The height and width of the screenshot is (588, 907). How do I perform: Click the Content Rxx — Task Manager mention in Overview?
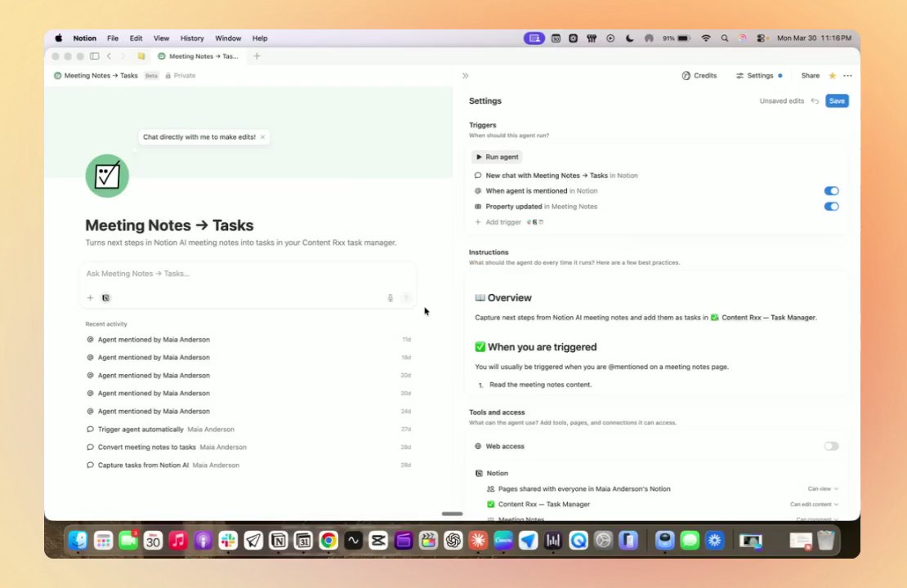point(763,318)
